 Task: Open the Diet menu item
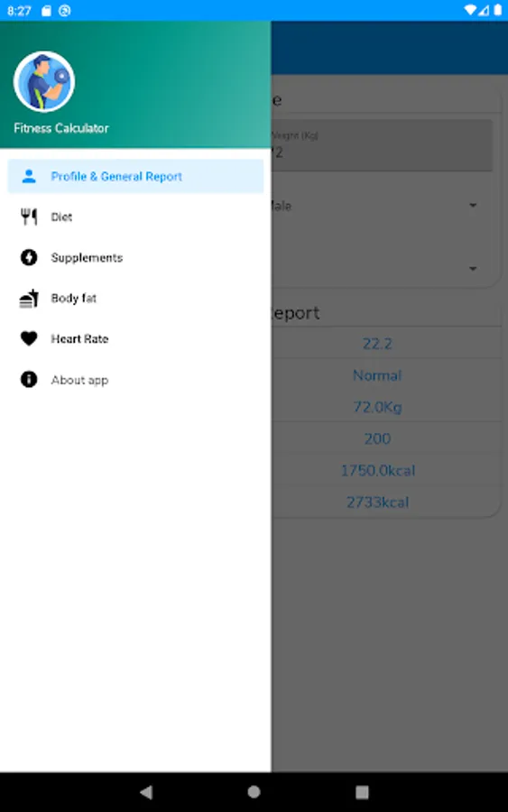point(135,217)
